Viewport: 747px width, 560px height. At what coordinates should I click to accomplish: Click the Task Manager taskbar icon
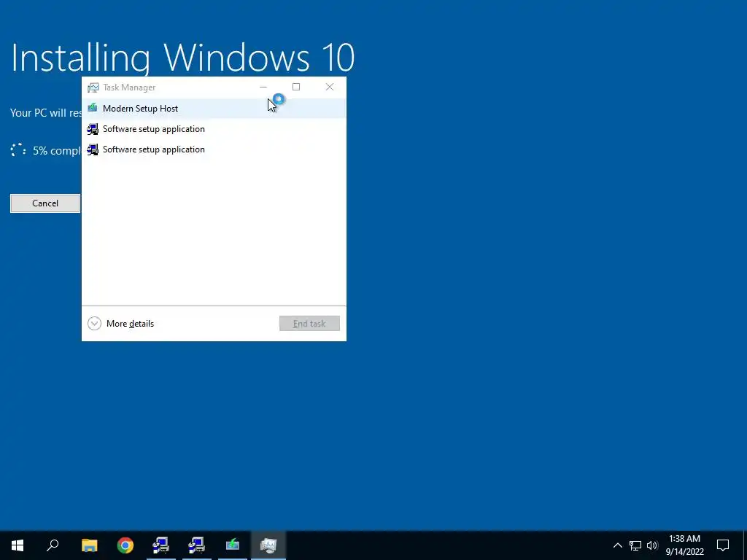tap(268, 545)
